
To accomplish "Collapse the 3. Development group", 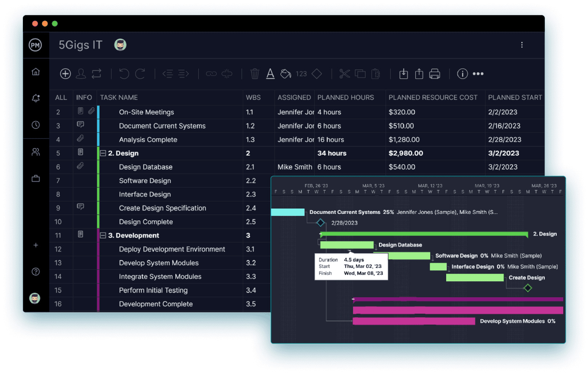I will tap(103, 235).
